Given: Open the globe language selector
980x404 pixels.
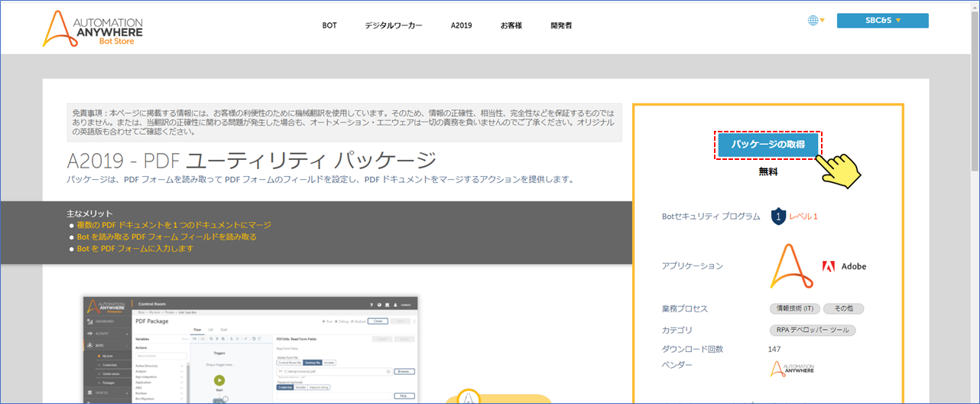Looking at the screenshot, I should tap(816, 21).
